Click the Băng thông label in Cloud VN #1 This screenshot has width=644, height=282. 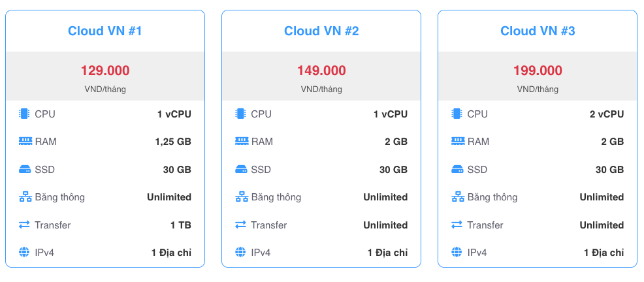(59, 197)
